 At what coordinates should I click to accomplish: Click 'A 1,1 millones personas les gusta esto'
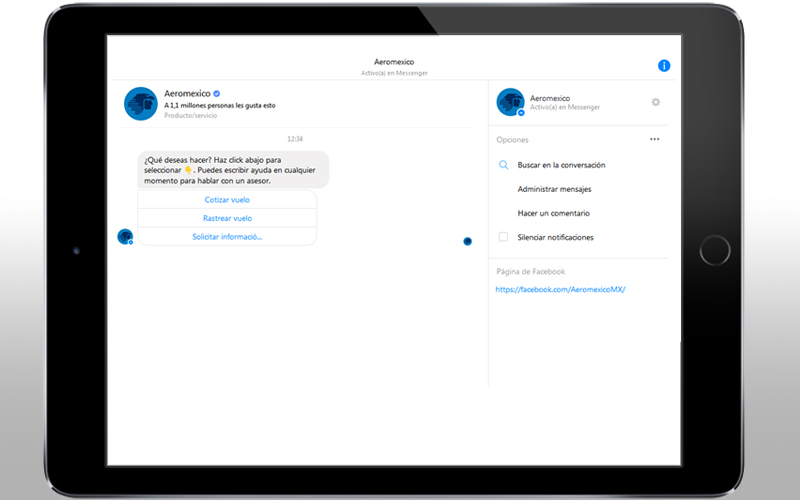[220, 106]
